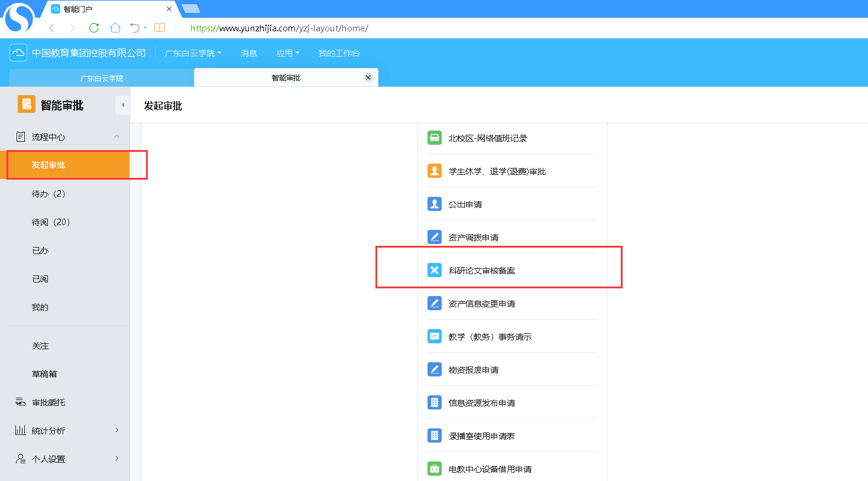Click the 电教中心设备借用申请 briefcase icon

pos(435,469)
